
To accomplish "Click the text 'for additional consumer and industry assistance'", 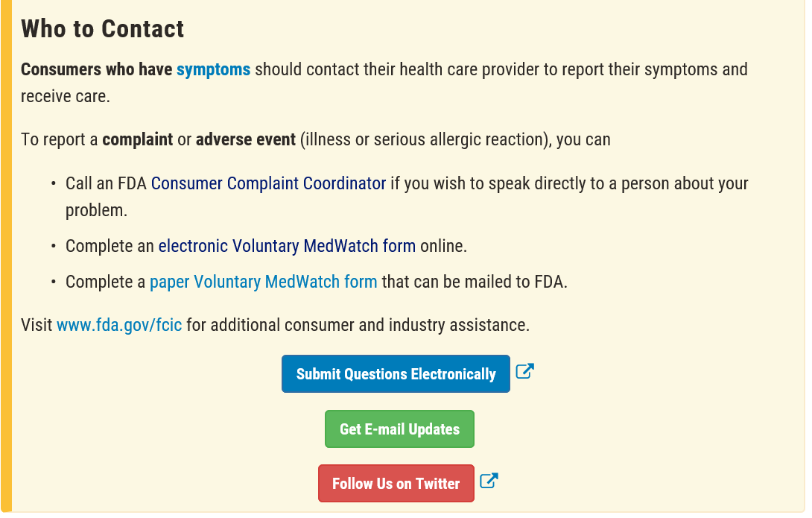I will point(358,325).
